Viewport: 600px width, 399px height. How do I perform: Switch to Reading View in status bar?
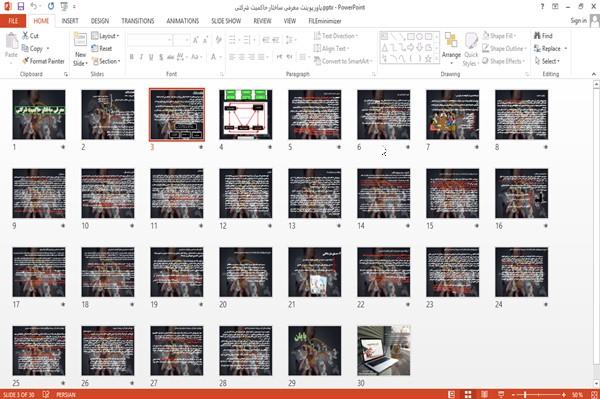tap(484, 394)
